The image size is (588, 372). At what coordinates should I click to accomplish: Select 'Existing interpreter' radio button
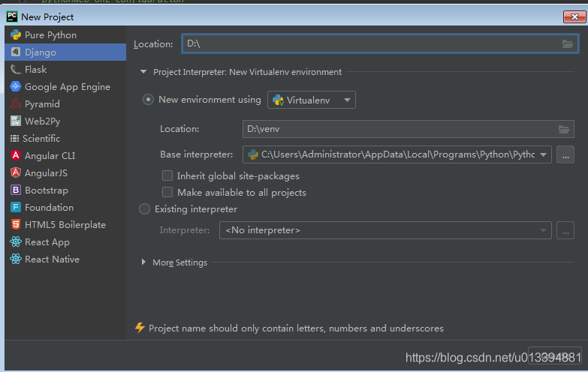[144, 209]
